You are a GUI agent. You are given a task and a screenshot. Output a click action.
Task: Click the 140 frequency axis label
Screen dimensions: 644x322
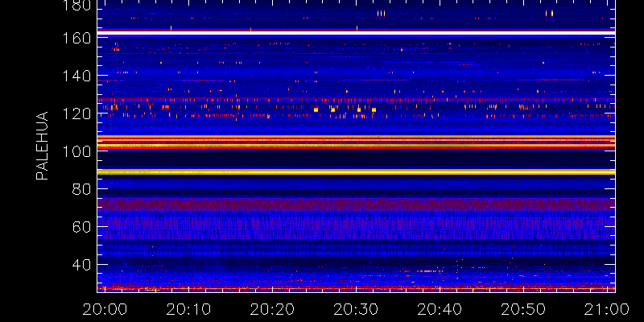coord(76,76)
